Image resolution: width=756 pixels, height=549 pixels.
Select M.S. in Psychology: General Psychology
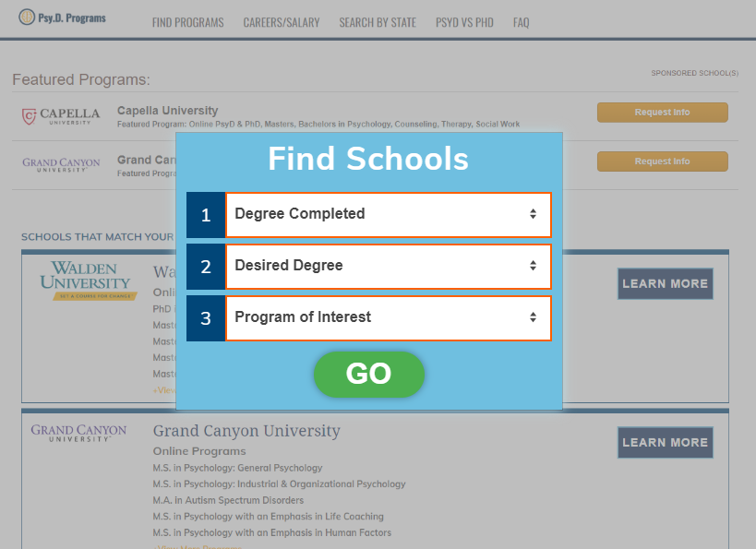(x=238, y=468)
